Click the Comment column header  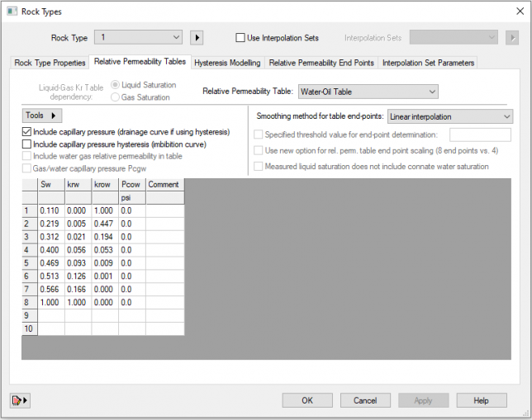164,185
